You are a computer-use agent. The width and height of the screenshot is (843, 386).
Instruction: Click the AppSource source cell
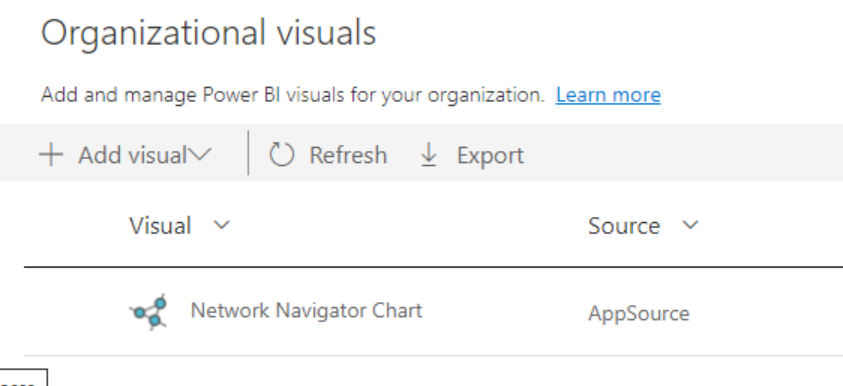(x=639, y=313)
